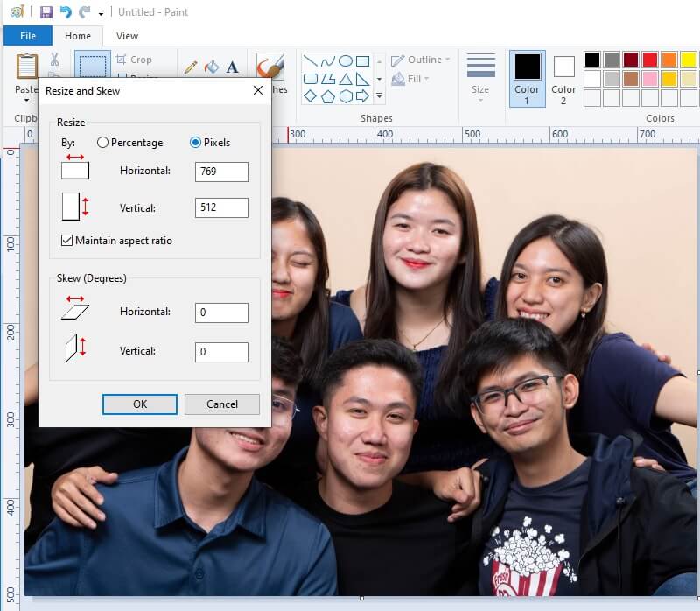Select the red color swatch
The height and width of the screenshot is (611, 700).
click(x=649, y=59)
